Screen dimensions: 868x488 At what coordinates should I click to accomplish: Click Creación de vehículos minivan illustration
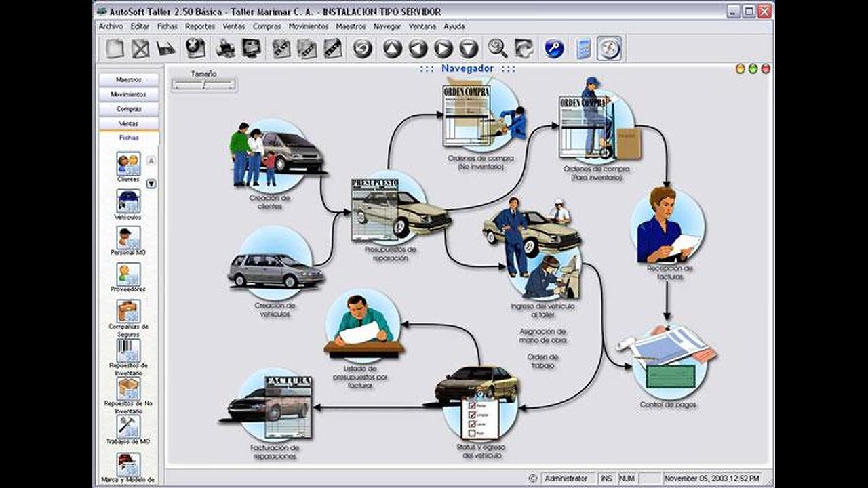tap(275, 264)
